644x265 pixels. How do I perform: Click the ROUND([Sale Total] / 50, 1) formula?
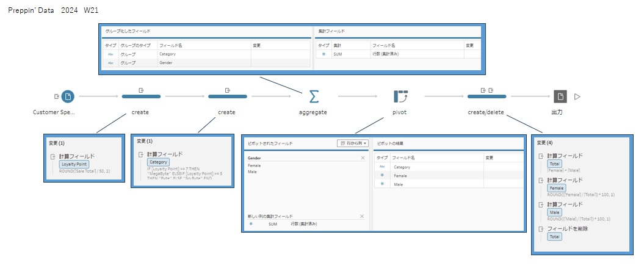coord(85,171)
